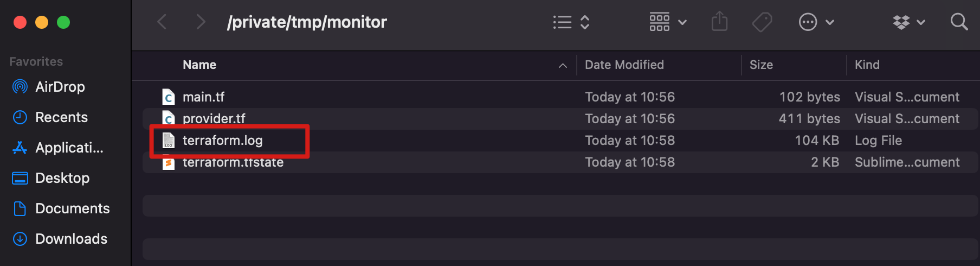Open the list view options switcher
980x266 pixels.
(x=571, y=22)
